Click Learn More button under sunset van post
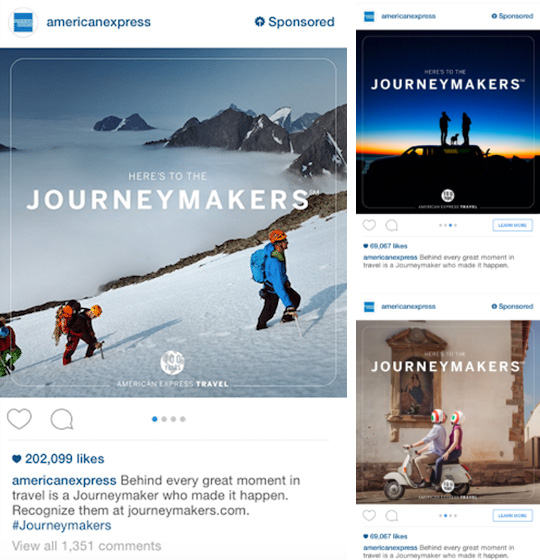The height and width of the screenshot is (560, 540). point(512,225)
